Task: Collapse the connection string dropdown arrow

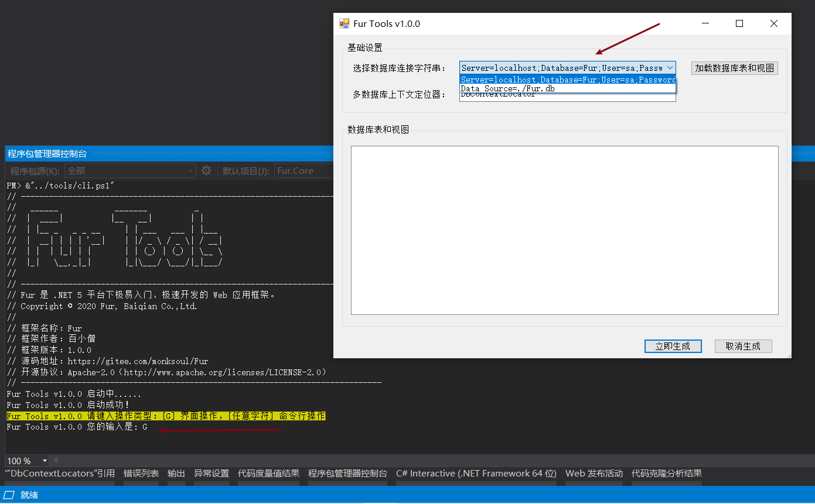Action: point(670,68)
